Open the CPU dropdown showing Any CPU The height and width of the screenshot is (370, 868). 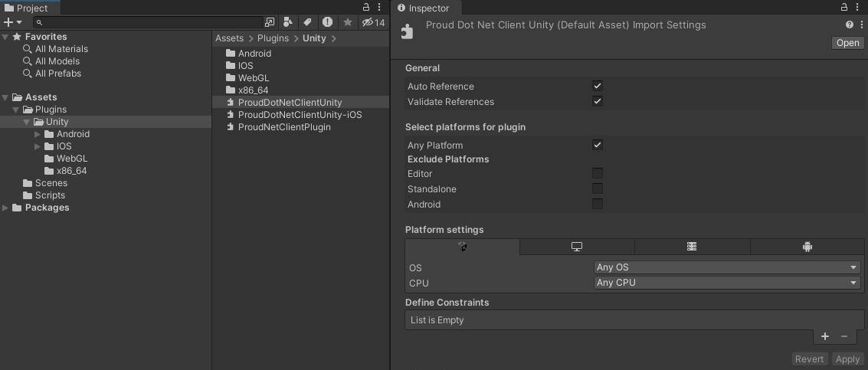pos(727,283)
